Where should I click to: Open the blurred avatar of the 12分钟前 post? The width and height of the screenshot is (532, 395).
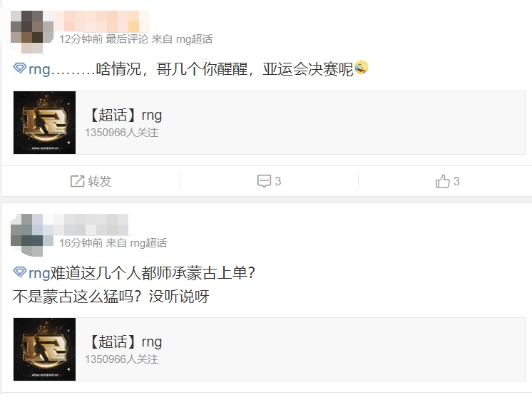click(31, 30)
